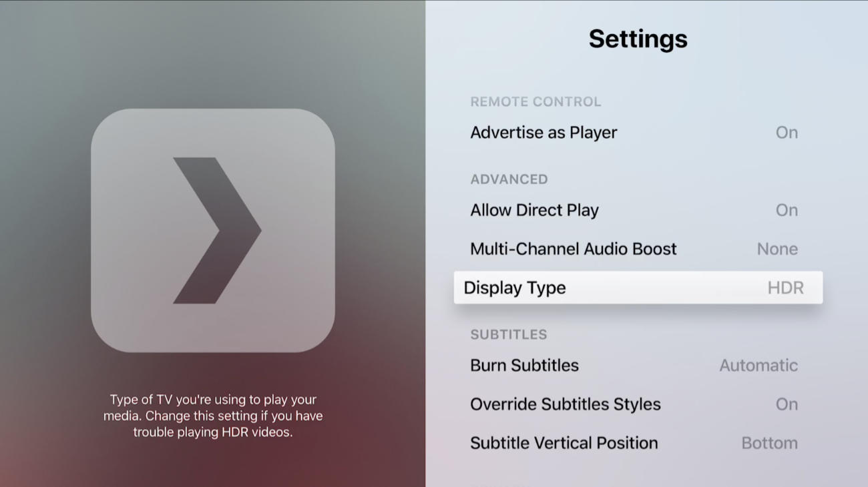Click the REMOTE CONTROL section header
Viewport: 868px width, 487px height.
[535, 102]
